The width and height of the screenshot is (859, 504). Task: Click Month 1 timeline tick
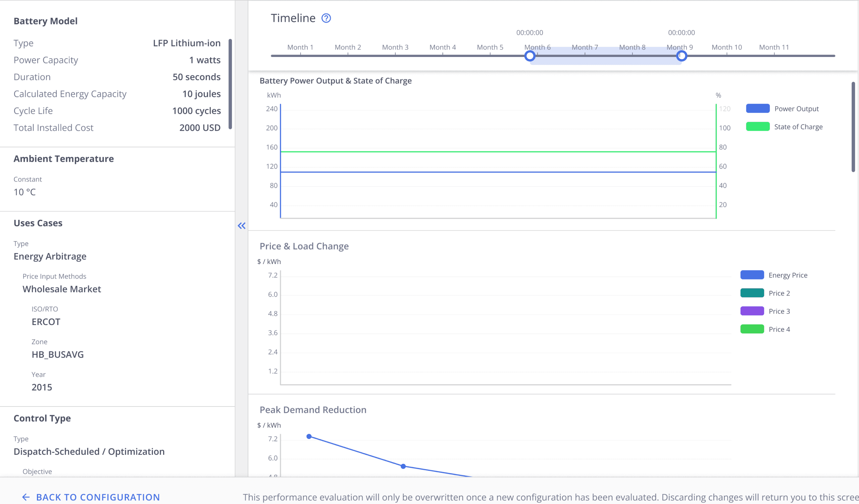[300, 47]
